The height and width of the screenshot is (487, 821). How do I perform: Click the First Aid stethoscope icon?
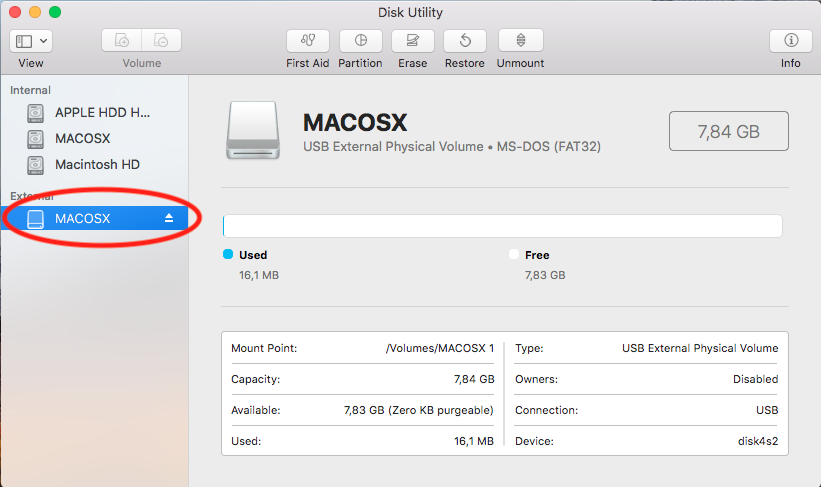[x=307, y=41]
